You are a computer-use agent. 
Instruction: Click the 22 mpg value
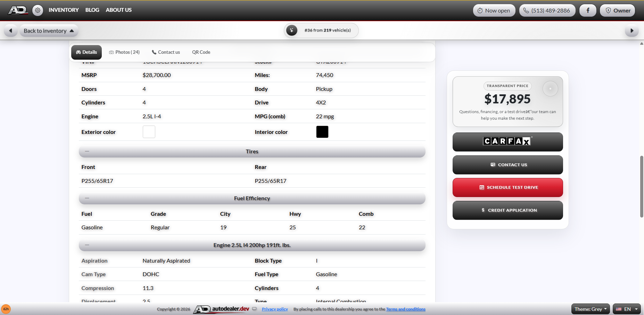pyautogui.click(x=325, y=116)
